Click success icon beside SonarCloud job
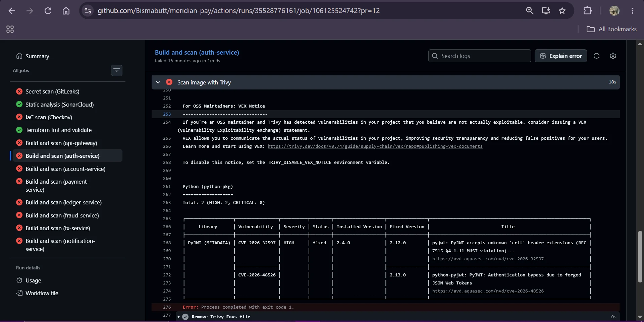The width and height of the screenshot is (644, 322). point(19,104)
